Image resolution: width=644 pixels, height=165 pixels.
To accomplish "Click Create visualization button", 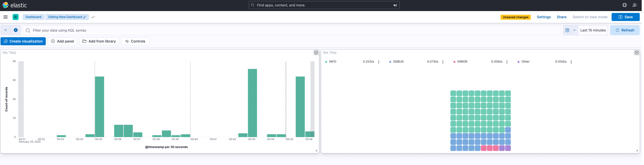I will click(23, 41).
